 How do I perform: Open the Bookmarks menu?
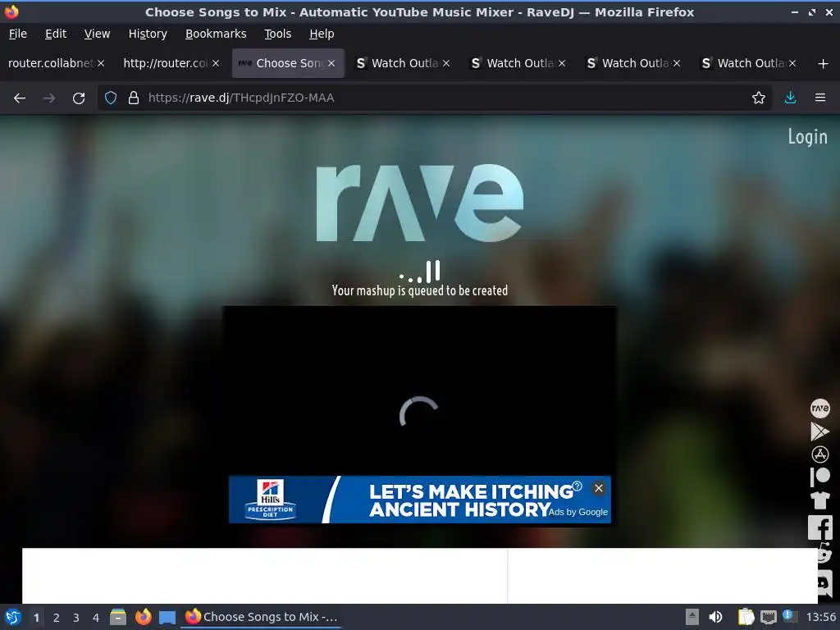point(216,34)
